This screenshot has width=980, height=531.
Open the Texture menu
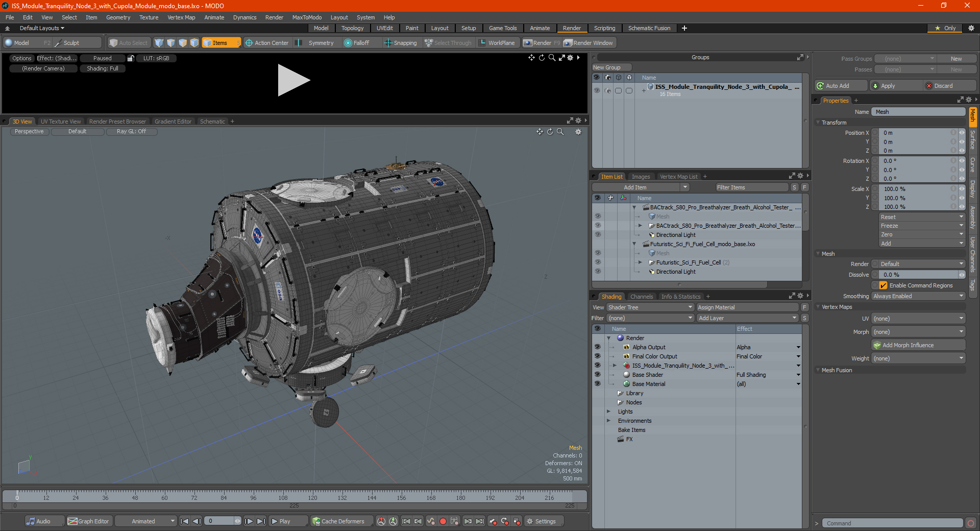[x=149, y=17]
